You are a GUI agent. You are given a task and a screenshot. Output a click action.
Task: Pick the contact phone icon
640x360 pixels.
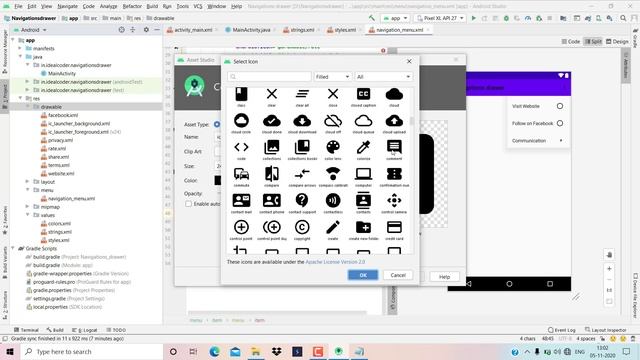271,200
